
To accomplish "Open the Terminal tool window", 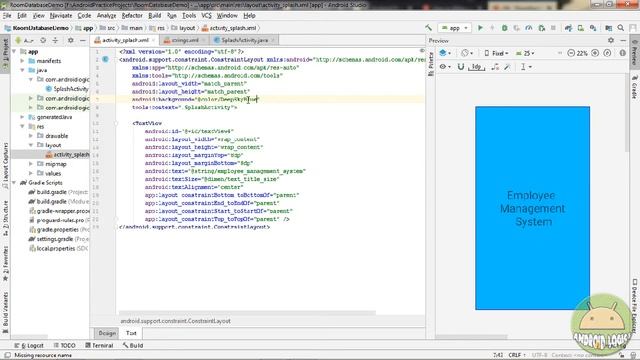I will (99, 345).
